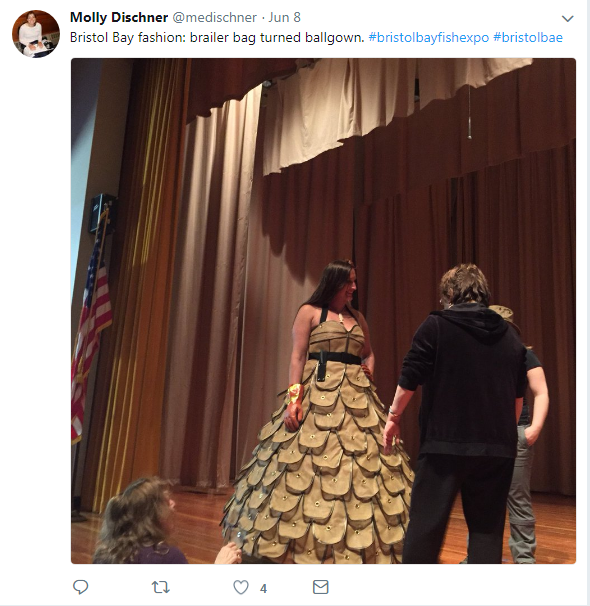
Task: View the like count number 4
Action: 264,589
